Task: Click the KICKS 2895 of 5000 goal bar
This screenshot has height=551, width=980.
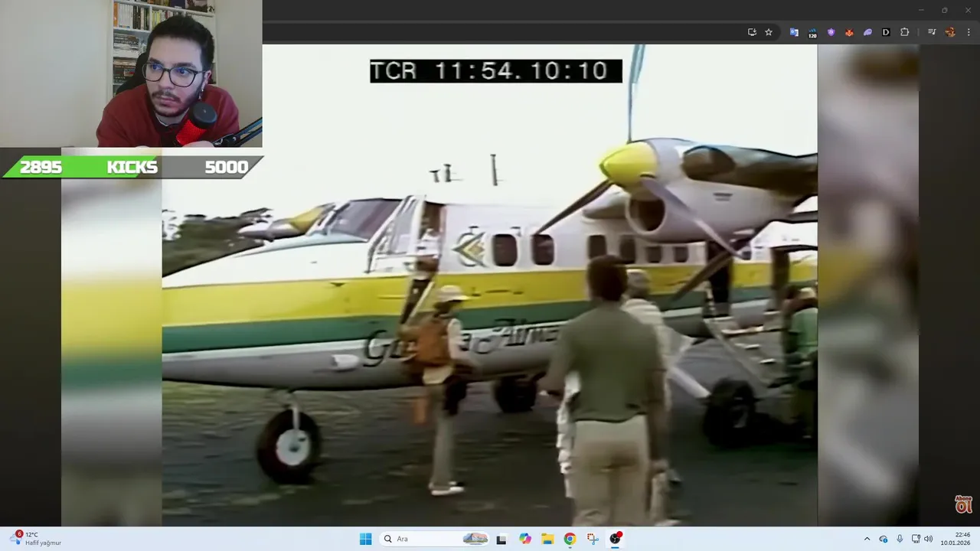Action: click(133, 167)
